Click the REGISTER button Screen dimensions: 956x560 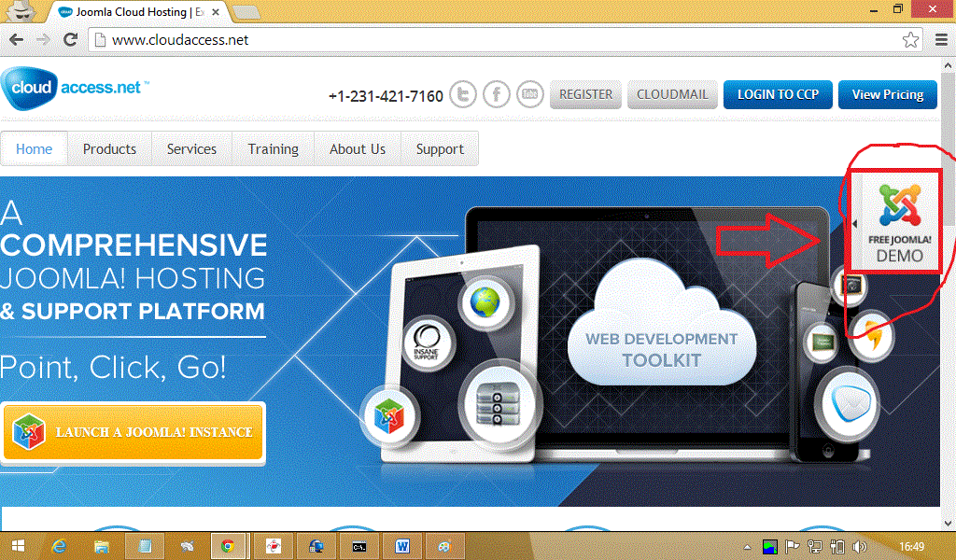pos(586,94)
